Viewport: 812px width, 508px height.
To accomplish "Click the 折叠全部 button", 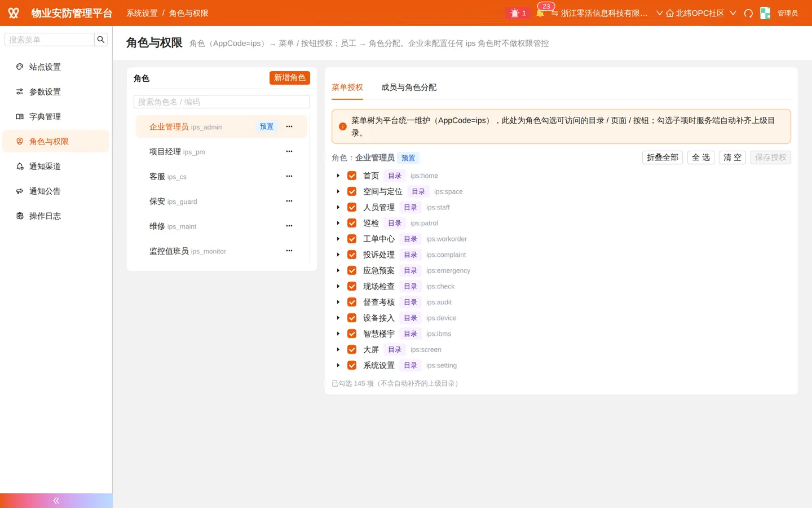I will [663, 157].
